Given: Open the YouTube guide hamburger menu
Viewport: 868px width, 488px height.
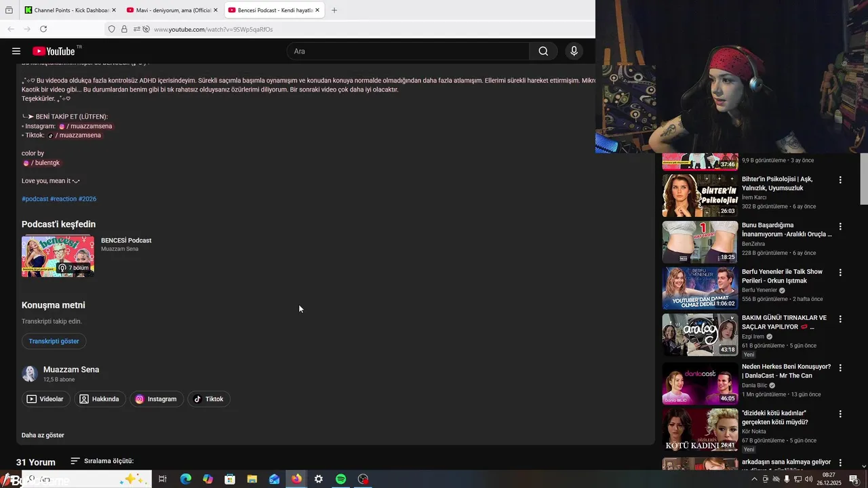Looking at the screenshot, I should [16, 51].
